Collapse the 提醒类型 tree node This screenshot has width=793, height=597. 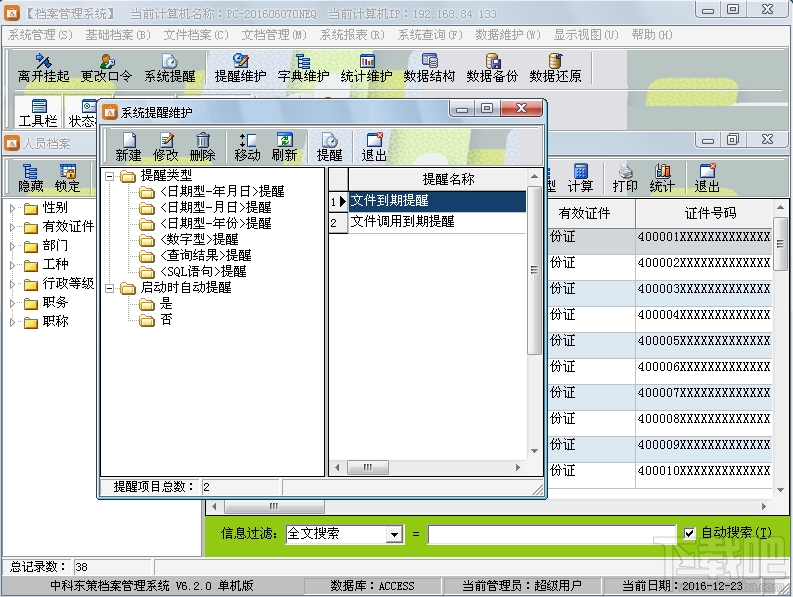(109, 176)
